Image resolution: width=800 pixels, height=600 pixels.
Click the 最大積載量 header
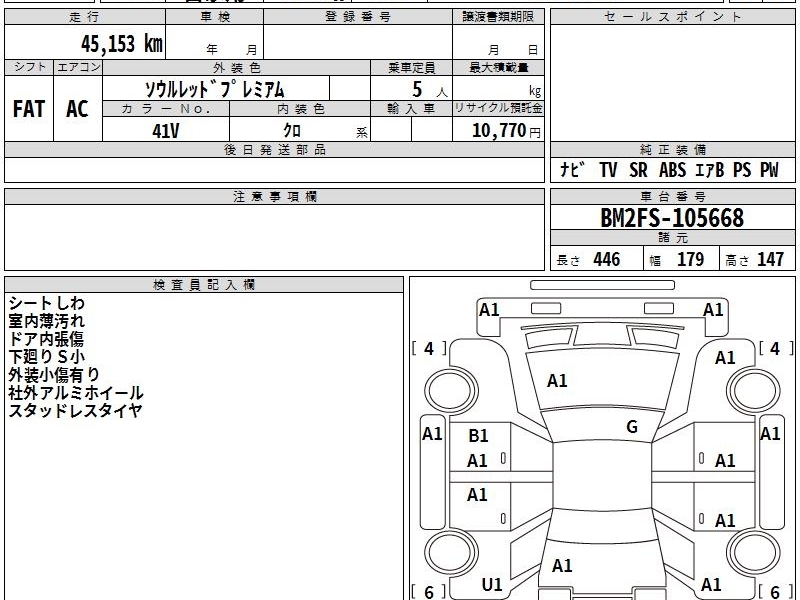(498, 67)
